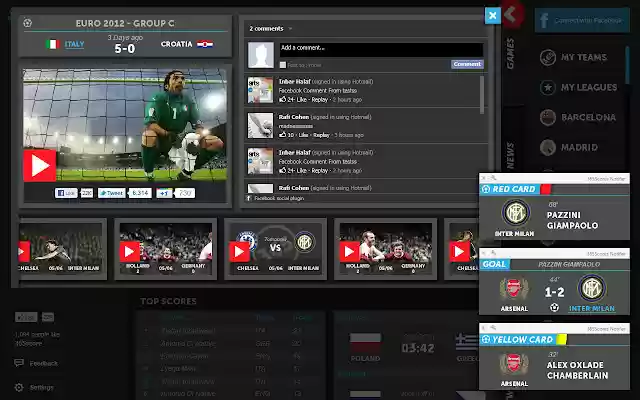Close the Goal notification

(484, 253)
